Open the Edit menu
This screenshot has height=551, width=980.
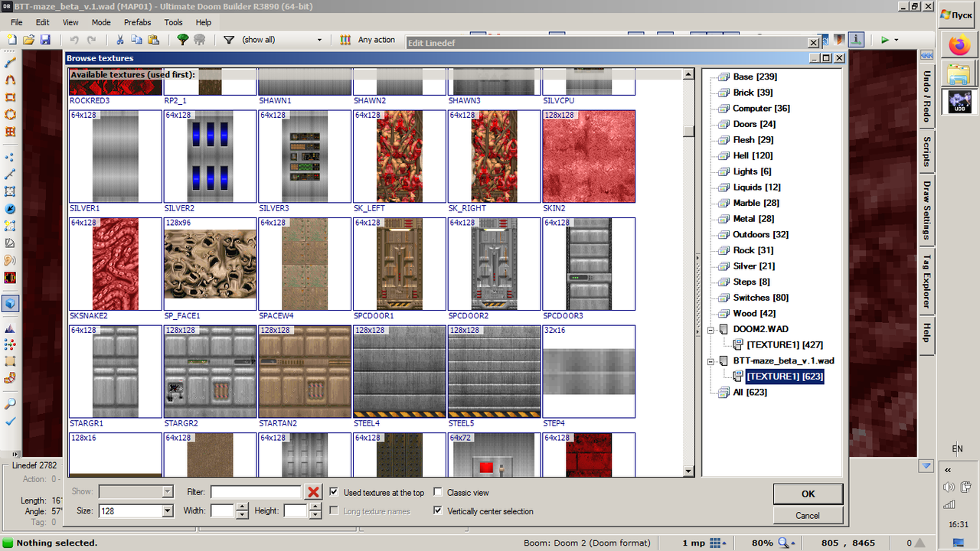pos(42,22)
